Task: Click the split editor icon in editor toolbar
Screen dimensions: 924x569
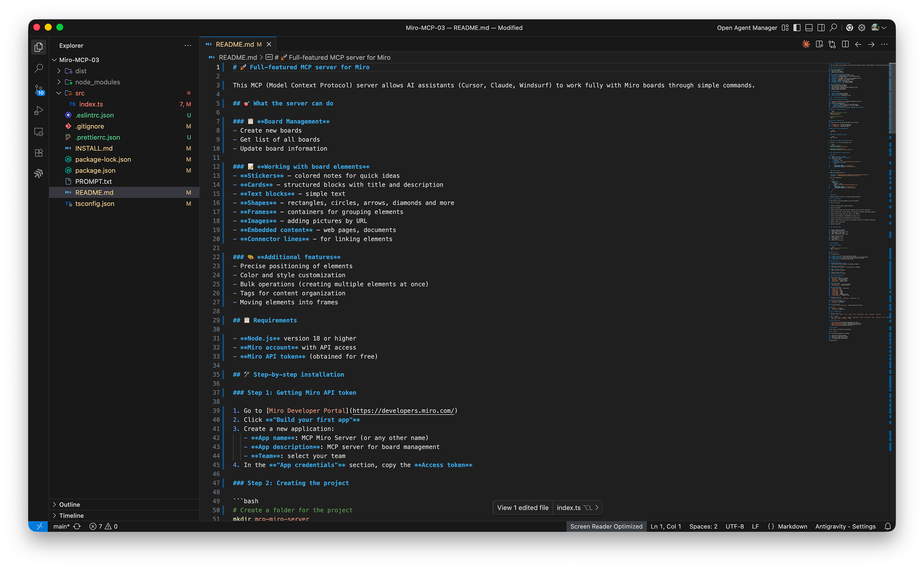Action: pos(846,44)
